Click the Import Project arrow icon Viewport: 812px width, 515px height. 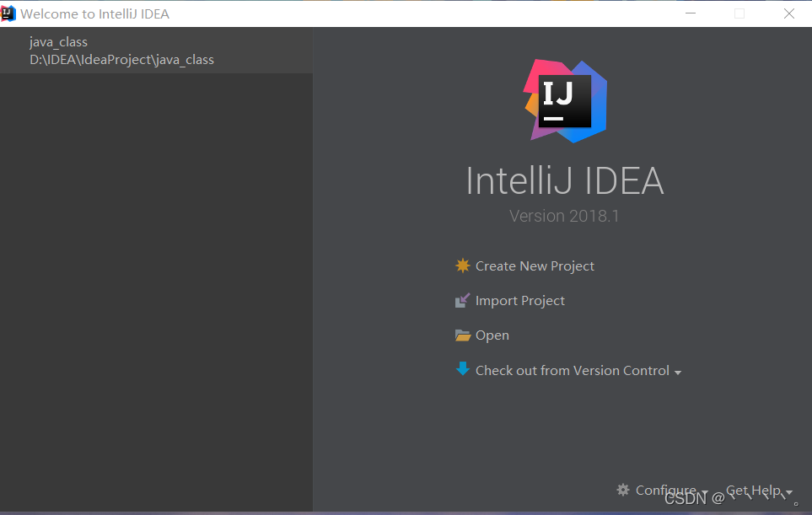pyautogui.click(x=462, y=300)
